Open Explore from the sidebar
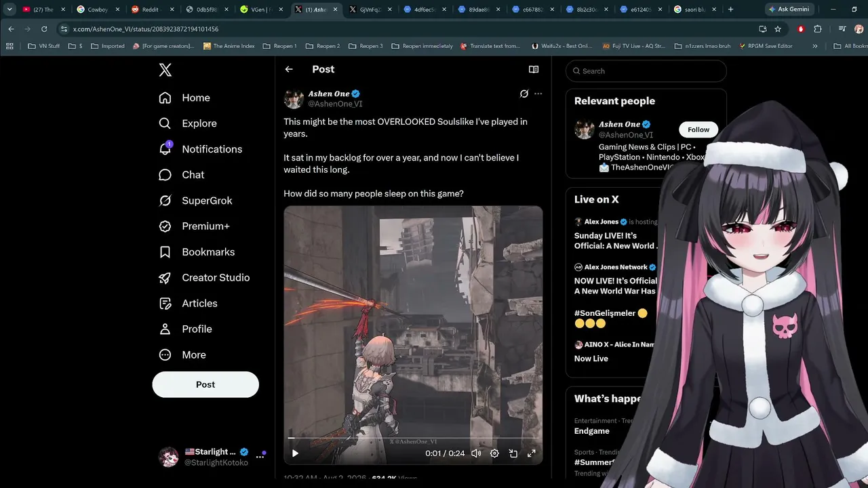This screenshot has width=868, height=488. (188, 123)
